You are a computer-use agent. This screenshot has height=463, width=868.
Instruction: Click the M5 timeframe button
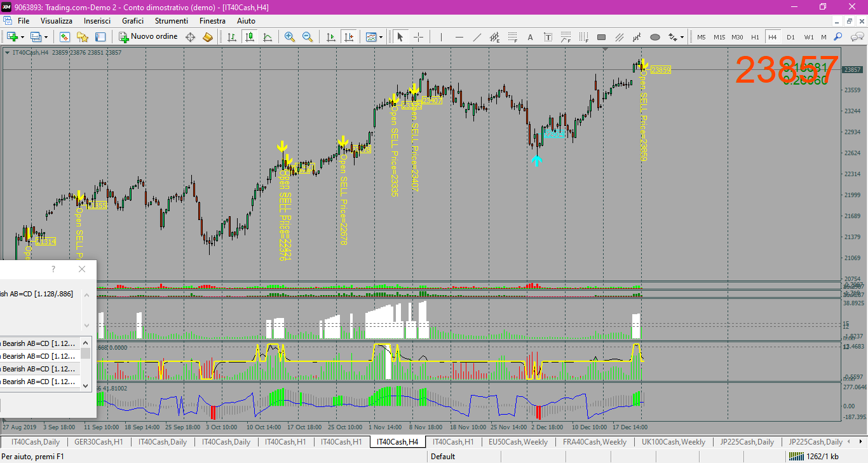point(702,37)
